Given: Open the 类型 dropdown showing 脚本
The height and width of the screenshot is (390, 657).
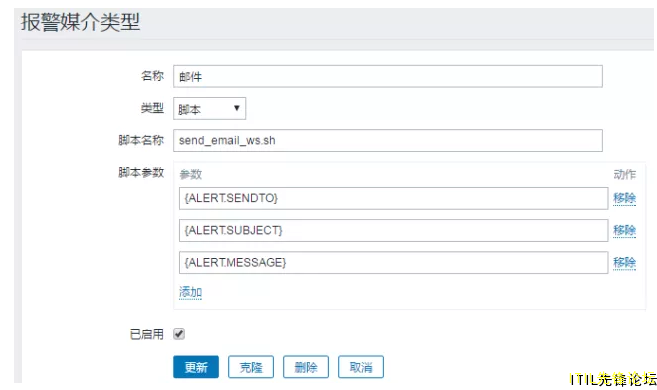Looking at the screenshot, I should click(209, 109).
